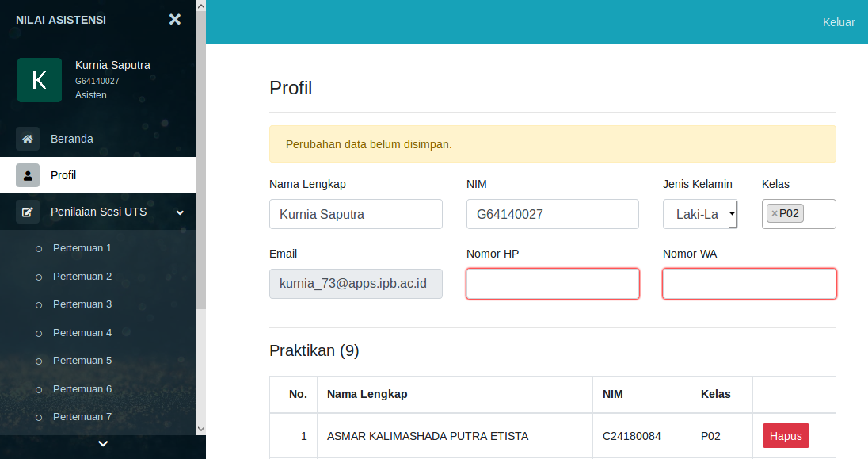Open the Kelas multi-select field

[818, 214]
